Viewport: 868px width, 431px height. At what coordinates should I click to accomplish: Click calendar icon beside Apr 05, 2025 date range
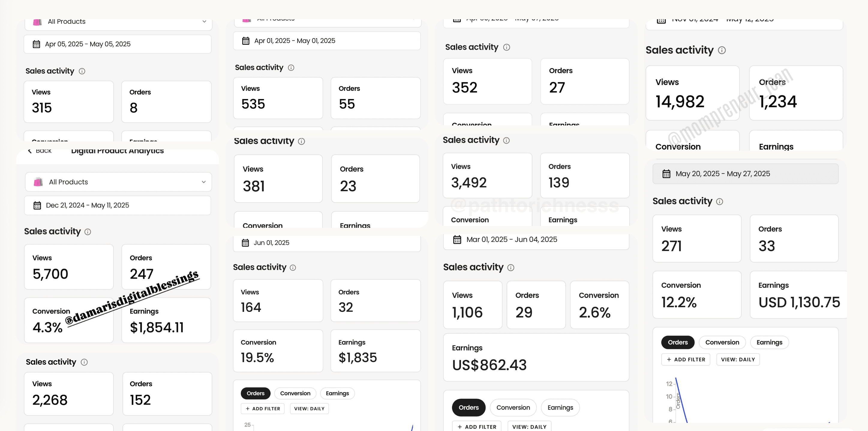36,44
